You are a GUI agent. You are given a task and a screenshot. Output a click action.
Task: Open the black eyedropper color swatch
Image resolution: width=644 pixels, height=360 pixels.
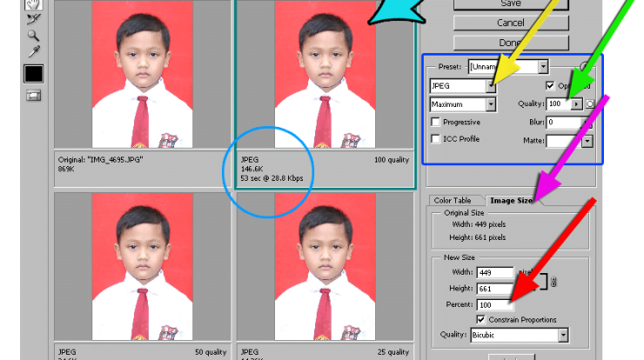tap(33, 74)
